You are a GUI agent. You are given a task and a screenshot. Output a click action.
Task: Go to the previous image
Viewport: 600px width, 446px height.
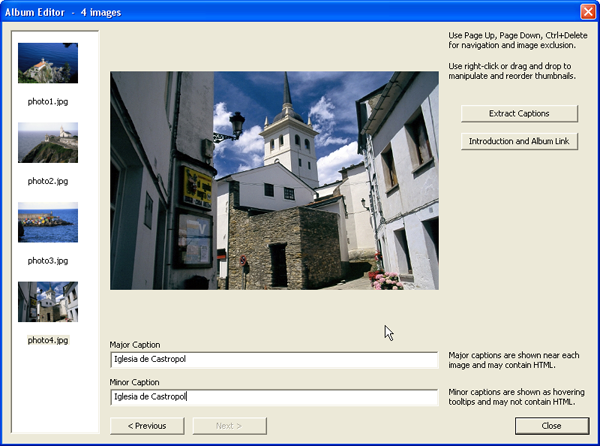pyautogui.click(x=146, y=425)
